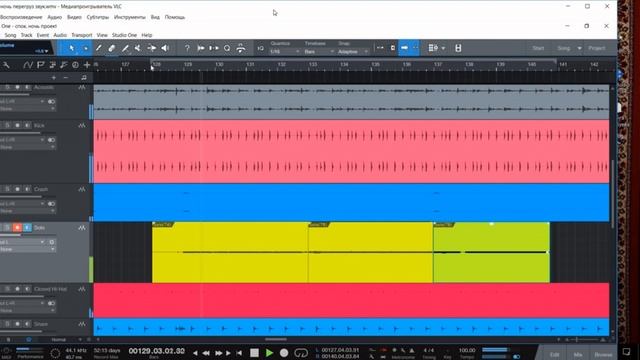Screen dimensions: 640x360
Task: Open VLC Инструменты menu
Action: (x=129, y=17)
